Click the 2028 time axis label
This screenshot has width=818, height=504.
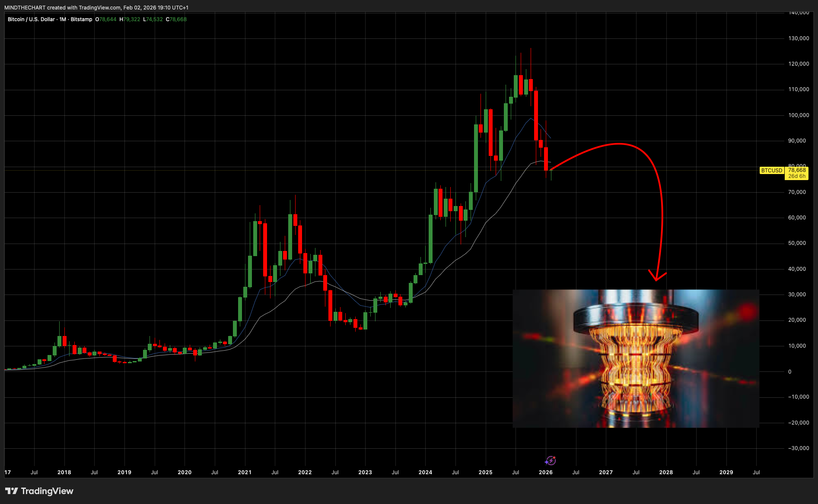tap(666, 472)
